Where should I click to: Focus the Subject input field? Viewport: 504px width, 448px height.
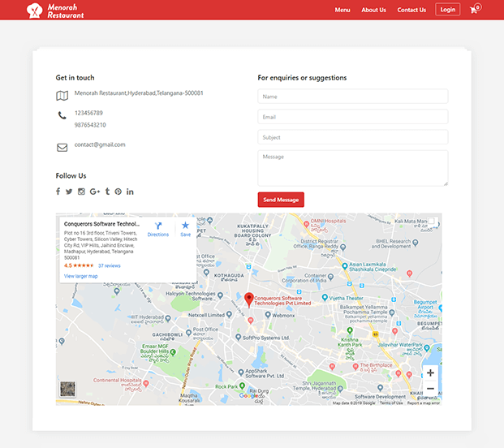352,137
